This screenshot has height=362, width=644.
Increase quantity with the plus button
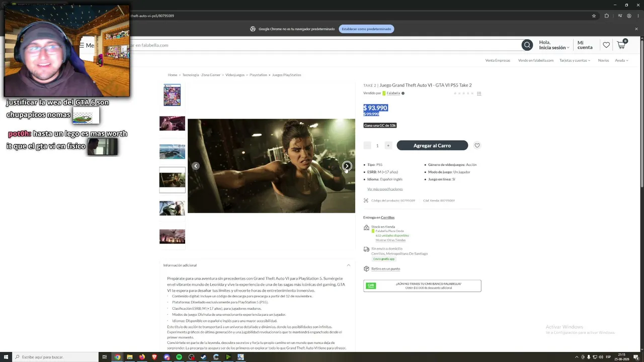(x=388, y=146)
